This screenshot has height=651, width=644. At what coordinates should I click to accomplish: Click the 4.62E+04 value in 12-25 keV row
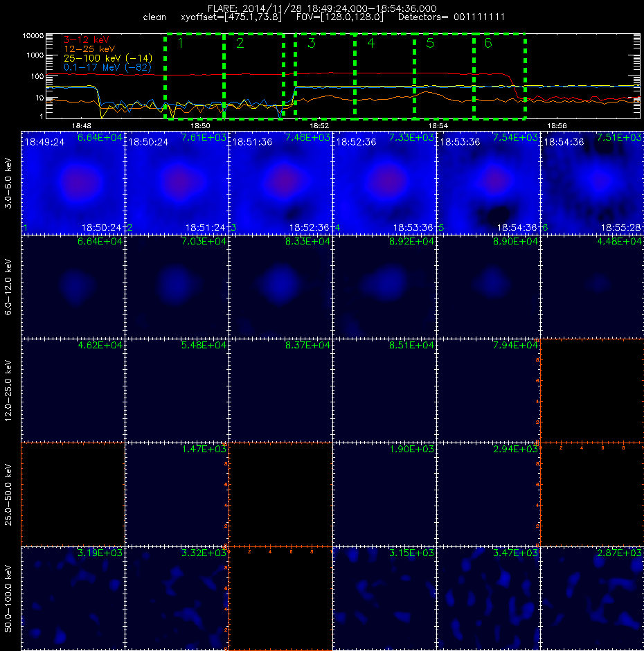click(100, 345)
